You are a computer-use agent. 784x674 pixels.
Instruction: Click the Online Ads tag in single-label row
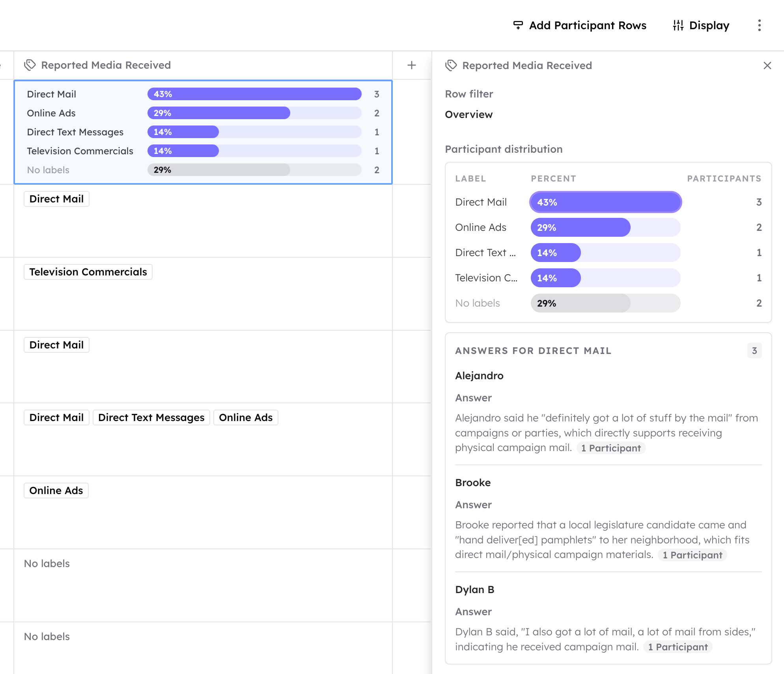pyautogui.click(x=56, y=491)
